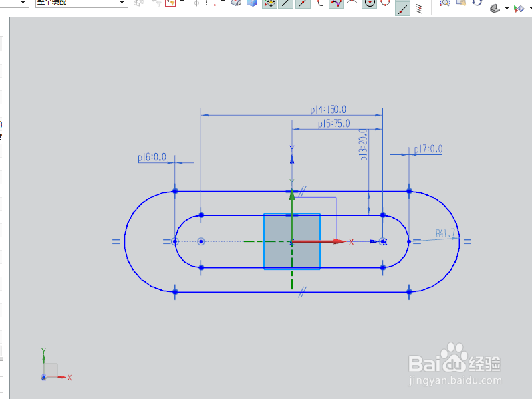Toggle the Intersection snap icon
Screen dimensions: 532x399
click(352, 3)
